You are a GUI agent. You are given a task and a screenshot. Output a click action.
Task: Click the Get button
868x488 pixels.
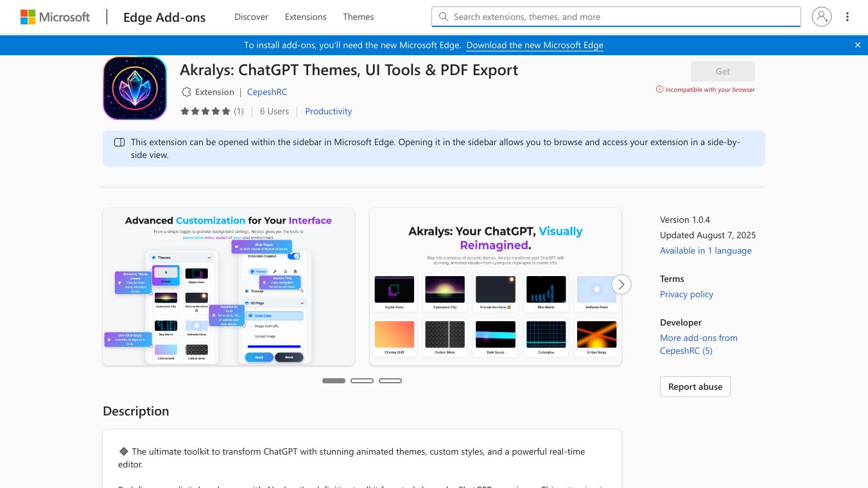723,71
